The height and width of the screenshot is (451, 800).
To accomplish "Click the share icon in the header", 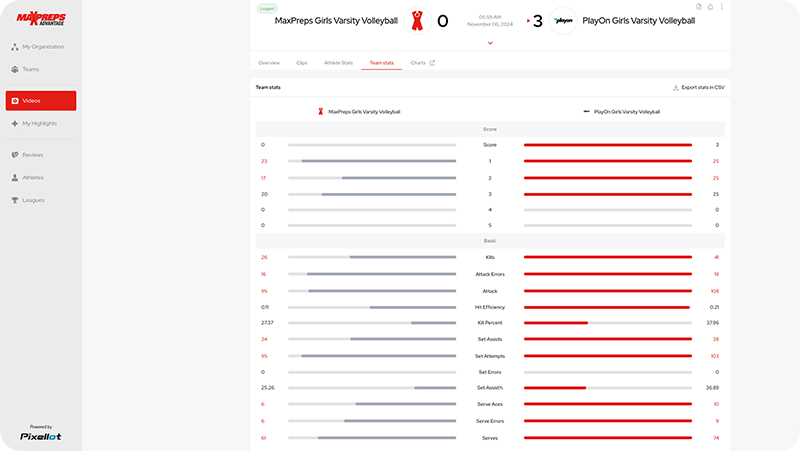I will pyautogui.click(x=710, y=7).
